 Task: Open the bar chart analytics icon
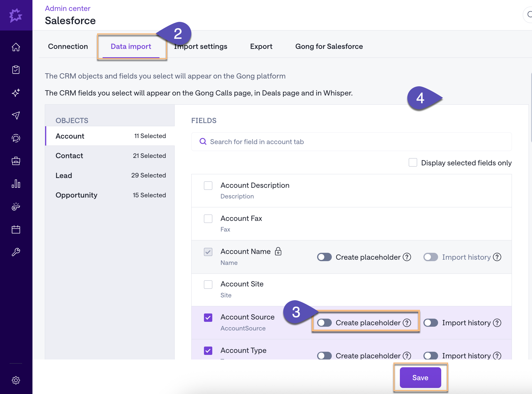pos(16,183)
